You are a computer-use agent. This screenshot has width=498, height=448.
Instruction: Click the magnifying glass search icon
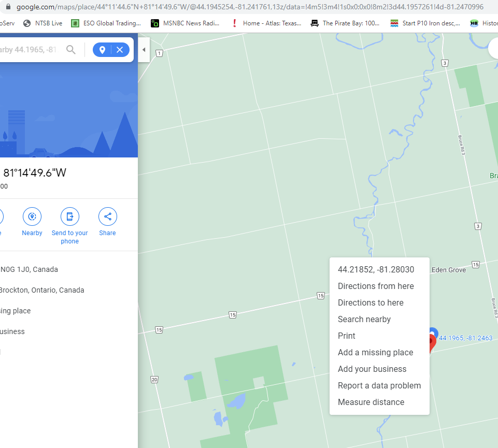(x=71, y=50)
